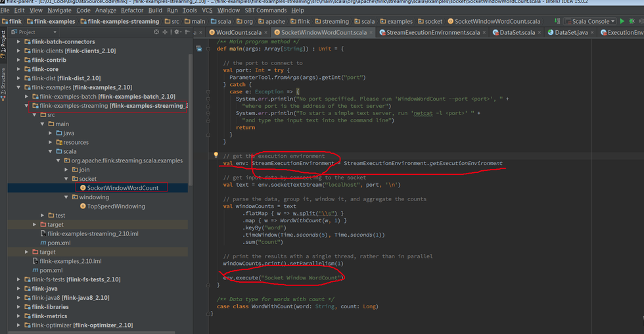The height and width of the screenshot is (334, 644).
Task: Click the Project tree vertical scrollbar
Action: click(190, 119)
